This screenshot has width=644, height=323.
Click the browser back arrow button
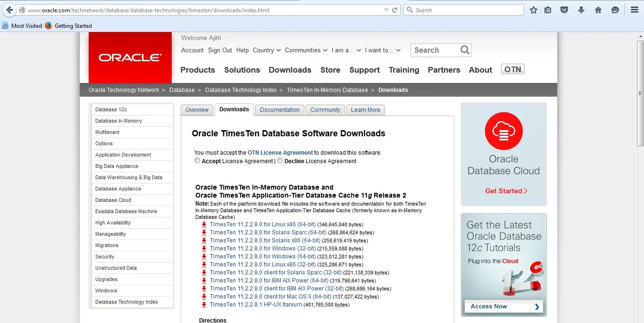tap(9, 10)
